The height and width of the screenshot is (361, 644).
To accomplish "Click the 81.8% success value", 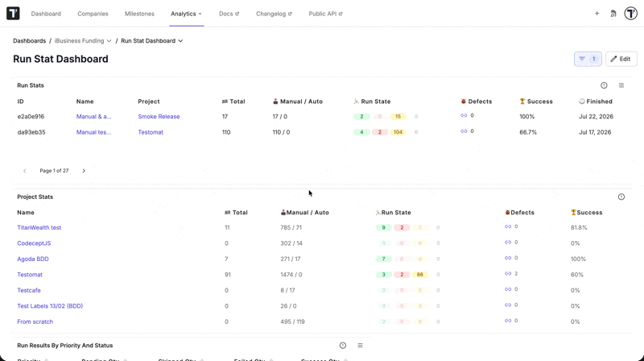I will [x=579, y=227].
